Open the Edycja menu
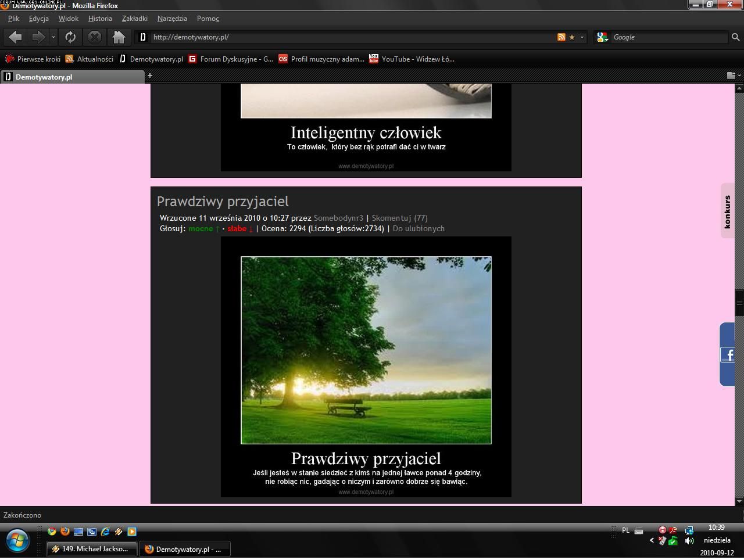Viewport: 744px width, 560px height. 39,19
